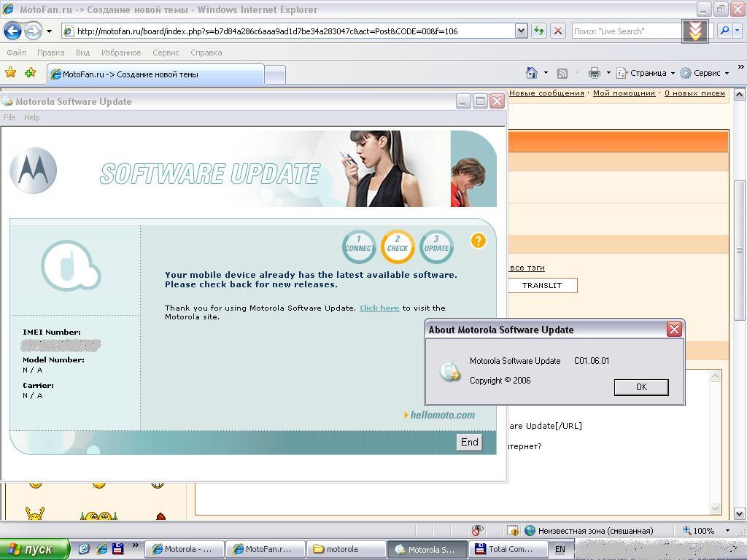The width and height of the screenshot is (747, 560).
Task: Click the Motorola M logo
Action: [x=34, y=171]
